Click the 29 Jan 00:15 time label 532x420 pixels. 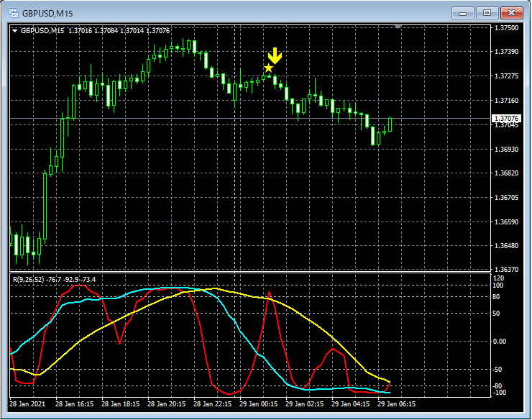click(258, 403)
